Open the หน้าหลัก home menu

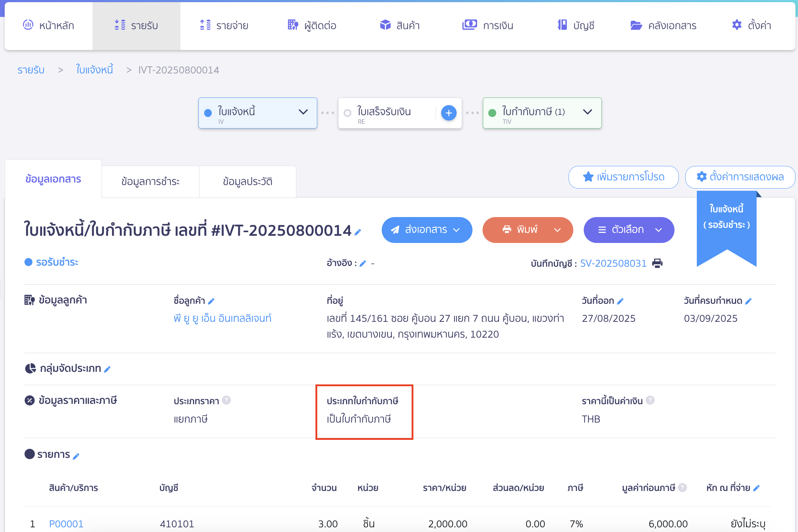(x=49, y=26)
